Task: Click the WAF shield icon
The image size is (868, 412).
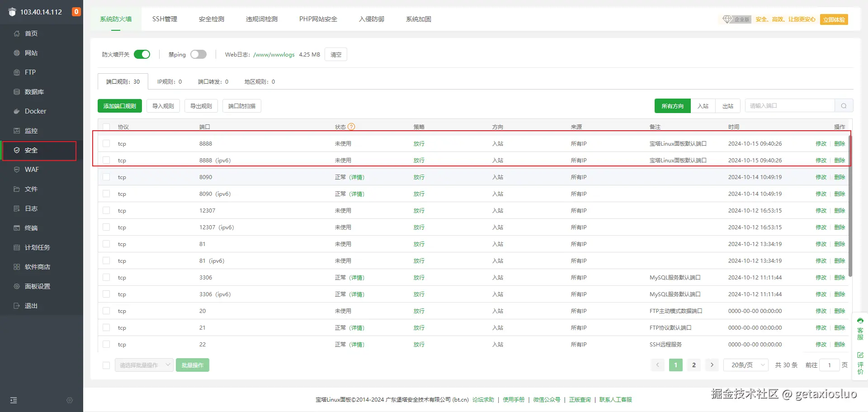Action: [17, 170]
